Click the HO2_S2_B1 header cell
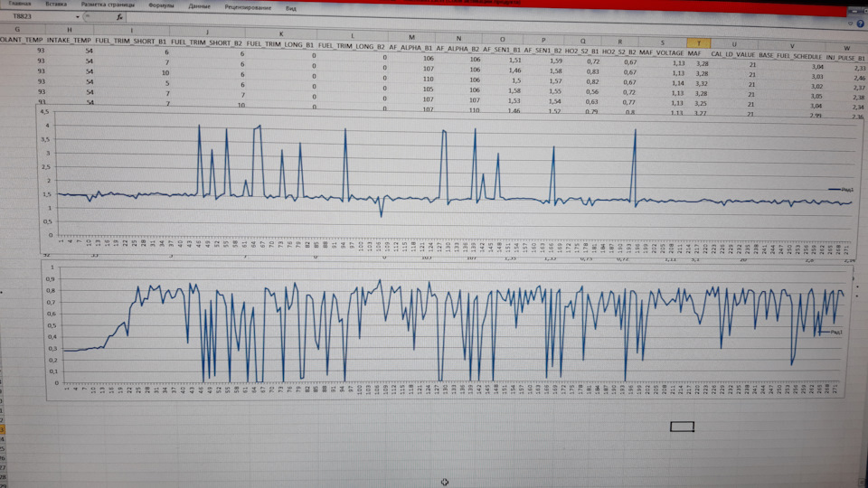868x488 pixels. coord(581,51)
